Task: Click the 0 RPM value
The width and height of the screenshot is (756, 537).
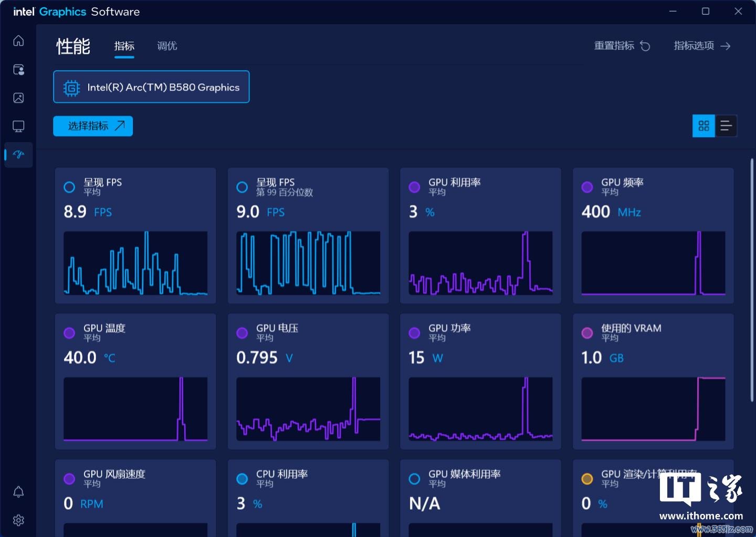Action: coord(83,503)
